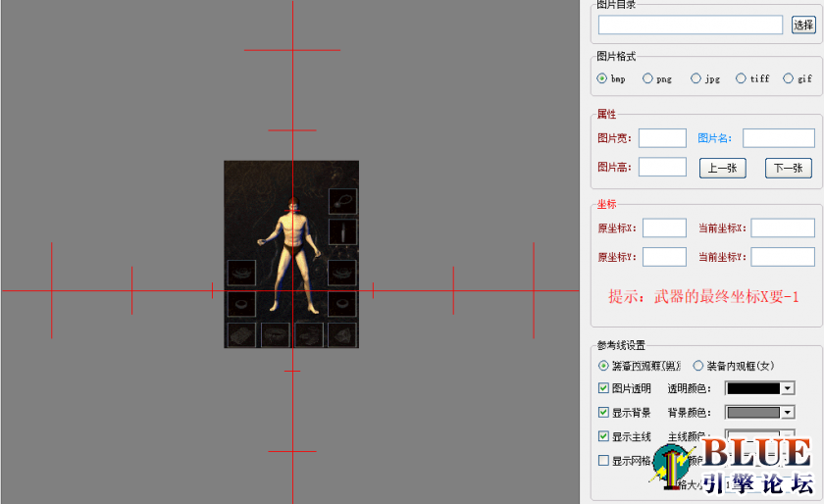Focus the 图片名 name field

779,138
